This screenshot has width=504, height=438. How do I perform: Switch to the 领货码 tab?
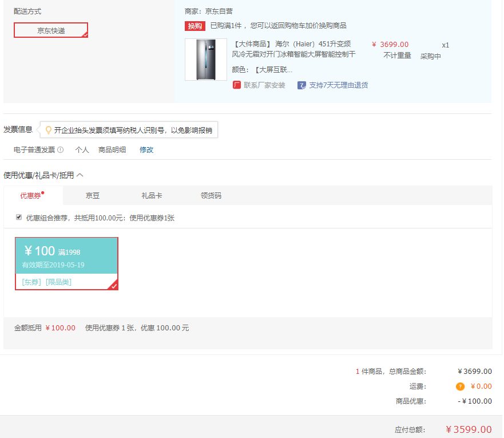click(x=211, y=195)
